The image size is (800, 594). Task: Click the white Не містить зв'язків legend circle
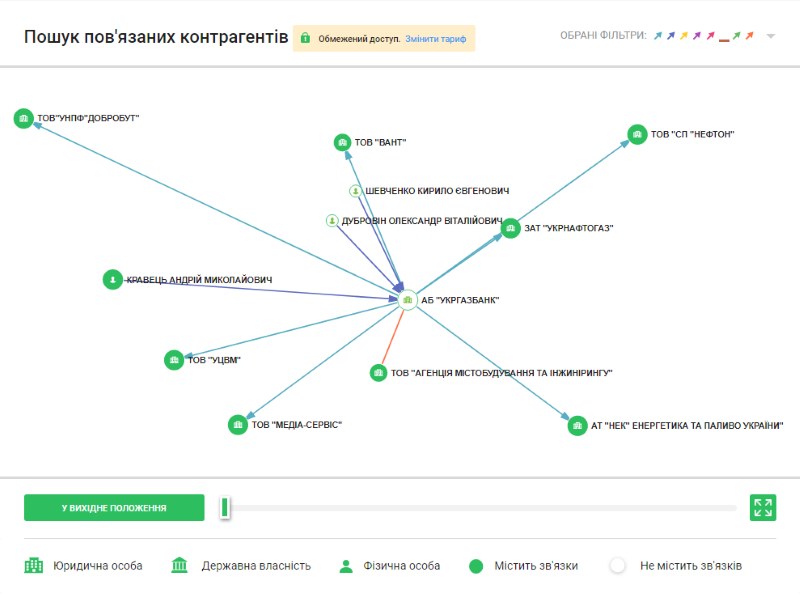click(x=617, y=565)
